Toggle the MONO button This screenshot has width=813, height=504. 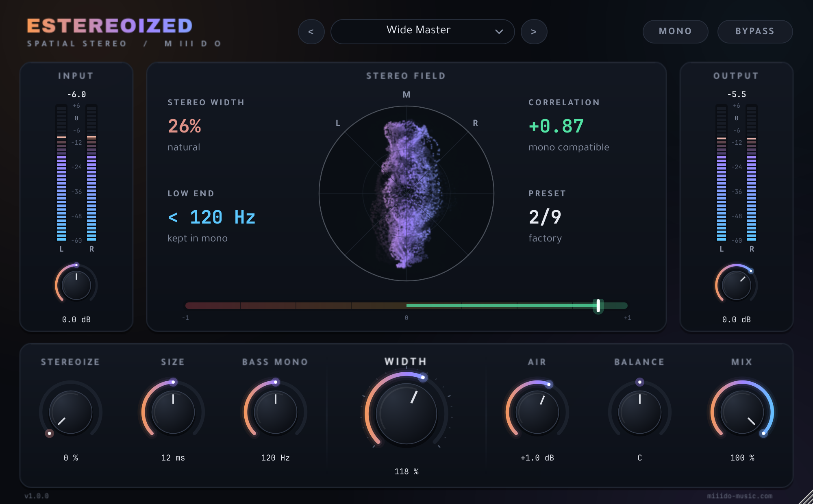675,31
